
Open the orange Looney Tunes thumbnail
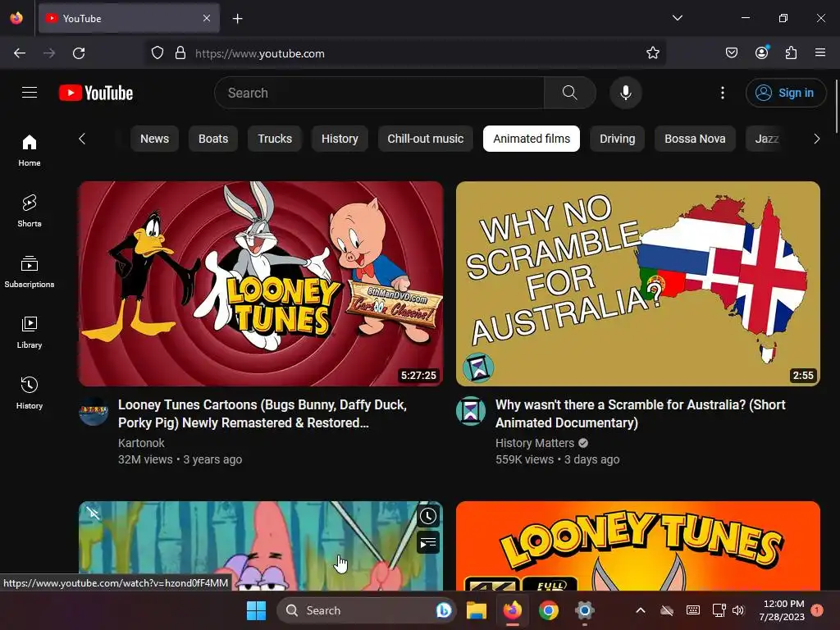coord(638,546)
